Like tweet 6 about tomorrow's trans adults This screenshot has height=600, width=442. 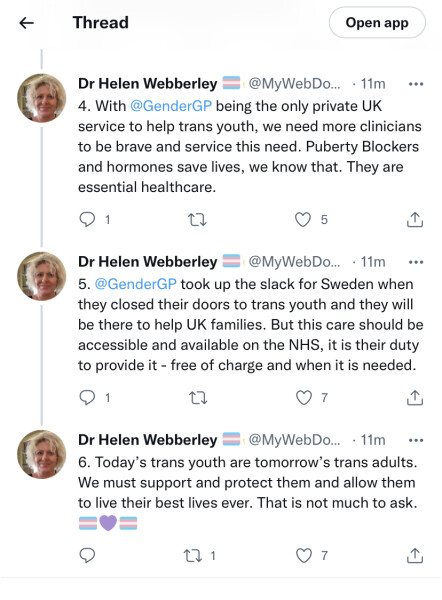pos(304,555)
